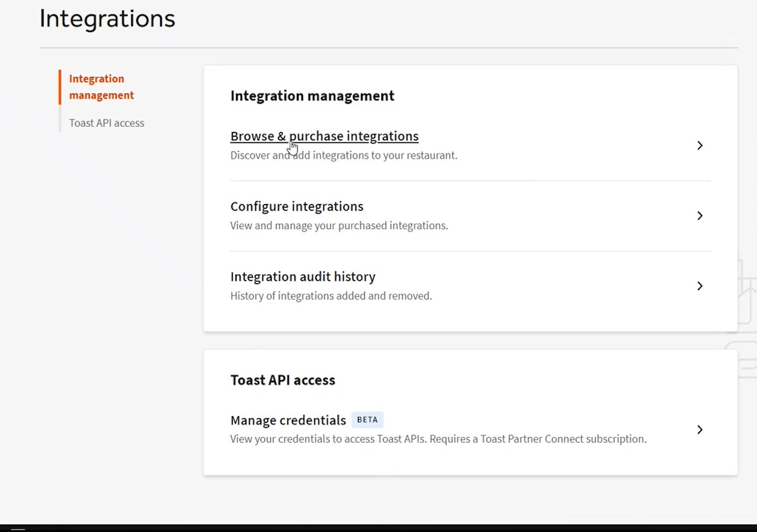Viewport: 757px width, 532px height.
Task: Click the Integrations page title
Action: tap(107, 18)
